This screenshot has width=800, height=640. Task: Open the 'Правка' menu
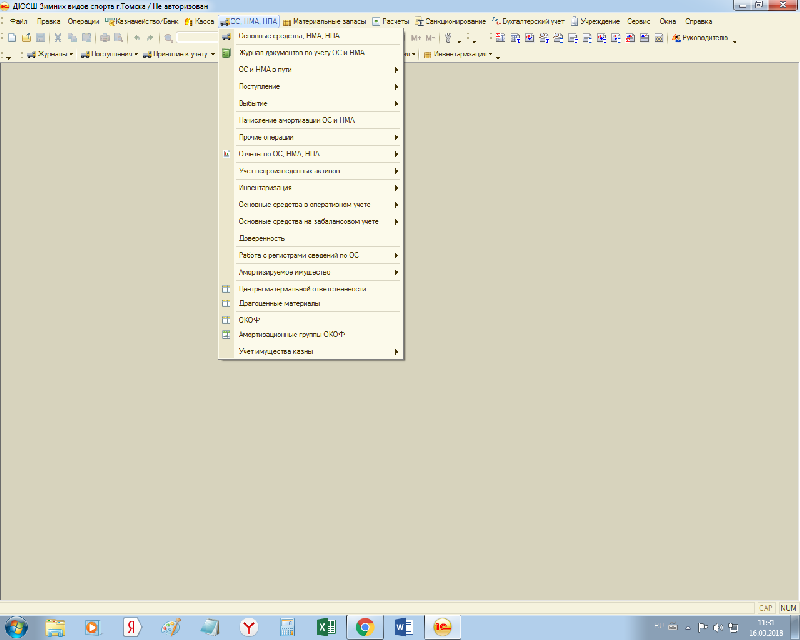coord(48,21)
